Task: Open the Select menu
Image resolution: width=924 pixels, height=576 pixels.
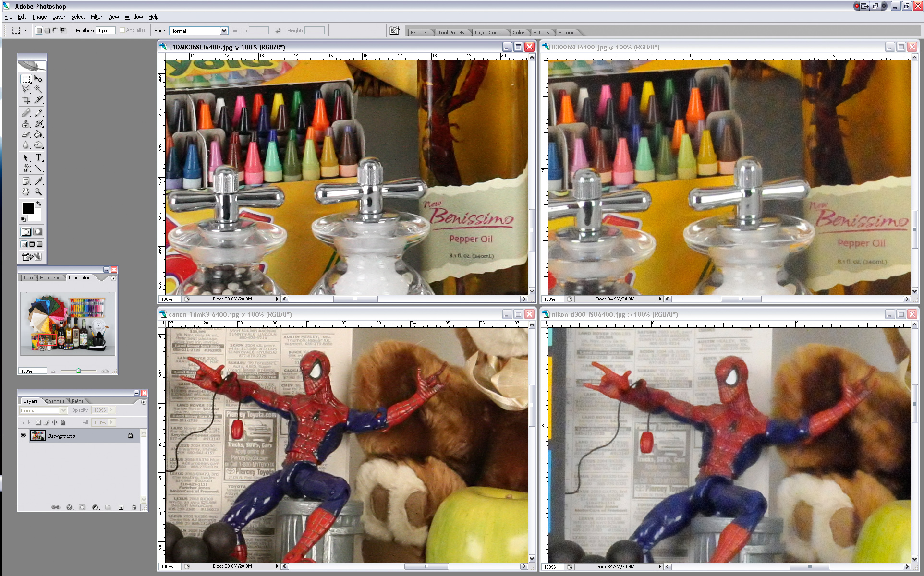Action: pyautogui.click(x=78, y=17)
